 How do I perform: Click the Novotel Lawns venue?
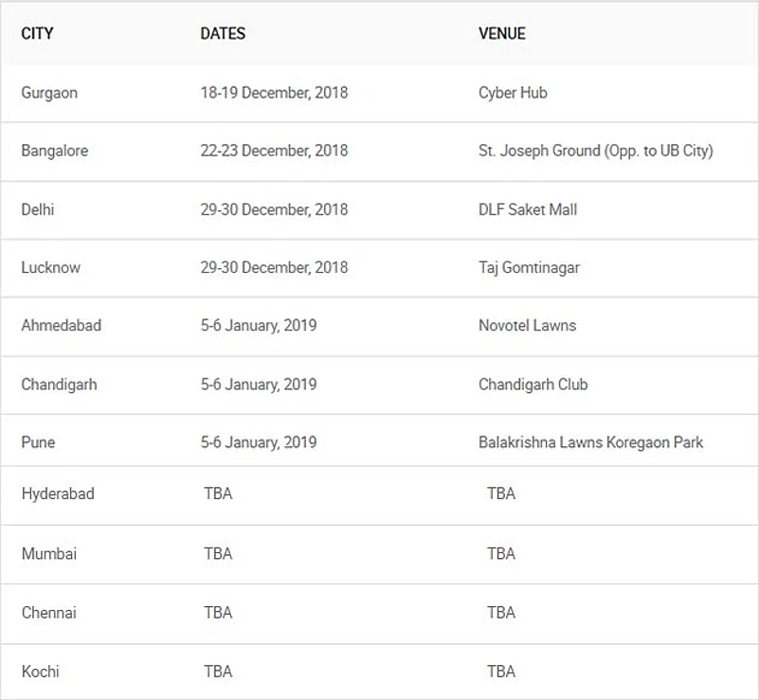point(527,325)
